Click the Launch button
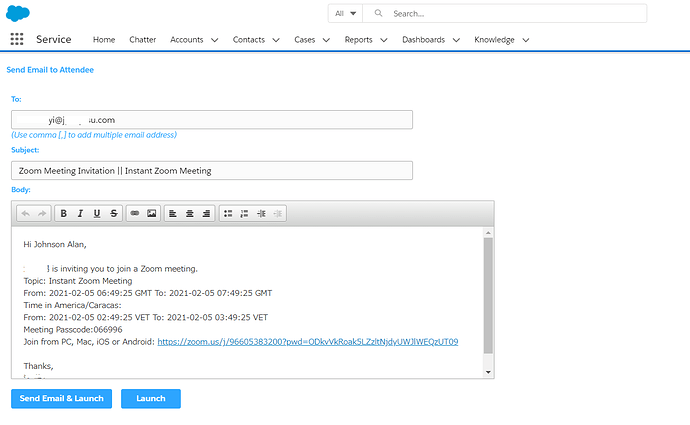 (x=151, y=399)
